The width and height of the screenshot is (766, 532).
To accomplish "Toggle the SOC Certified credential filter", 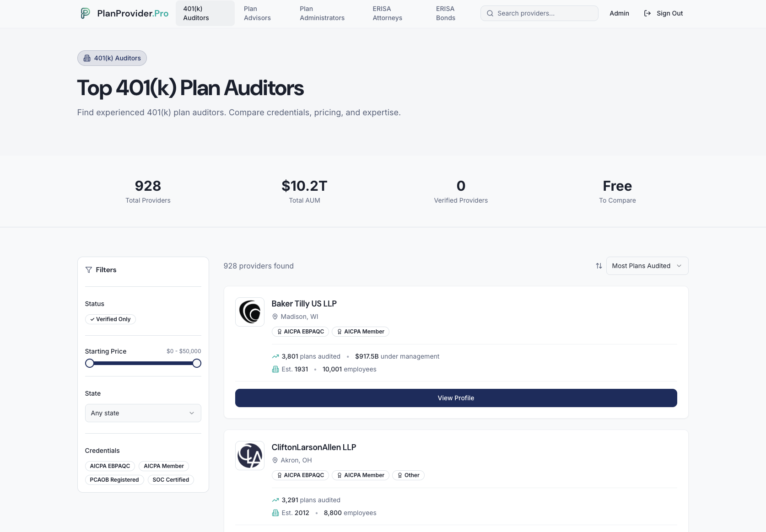I will 171,480.
